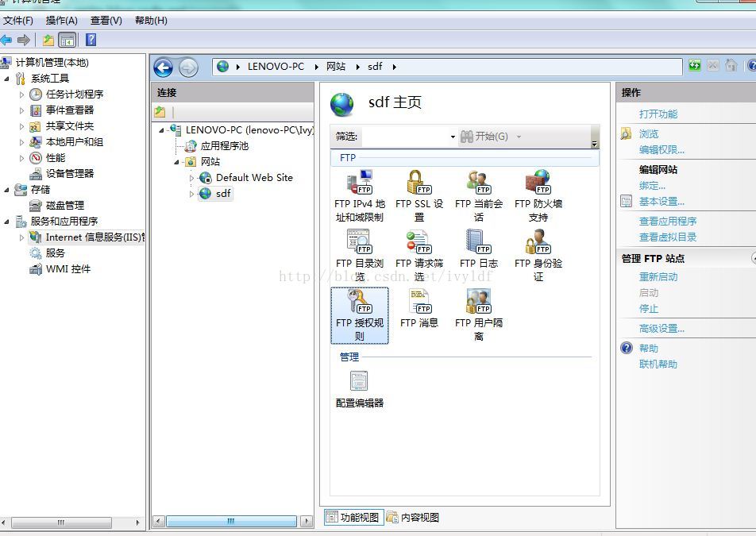Open 文件(F) menu
The width and height of the screenshot is (756, 536).
tap(18, 20)
